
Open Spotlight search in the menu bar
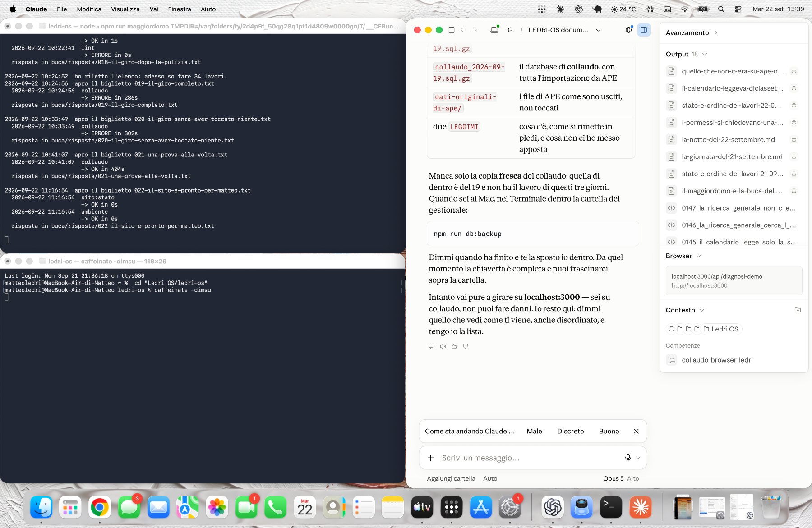click(x=721, y=9)
